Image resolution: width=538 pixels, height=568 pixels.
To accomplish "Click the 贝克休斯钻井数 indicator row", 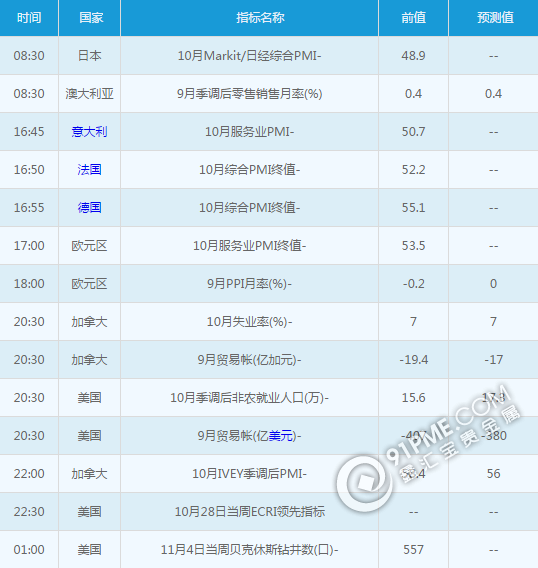I will click(269, 550).
